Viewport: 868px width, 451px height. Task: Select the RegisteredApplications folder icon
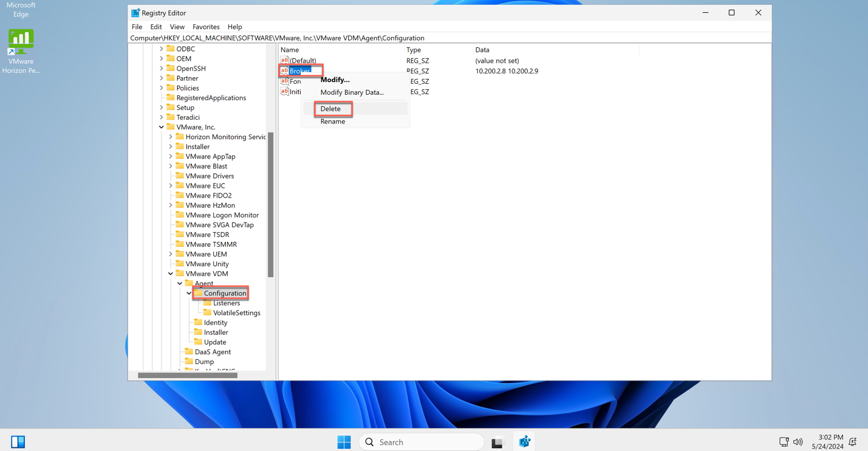pos(171,97)
